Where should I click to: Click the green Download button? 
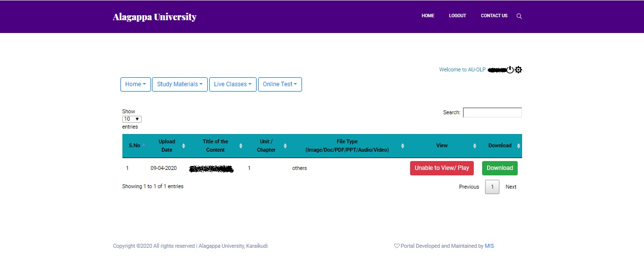[x=500, y=168]
